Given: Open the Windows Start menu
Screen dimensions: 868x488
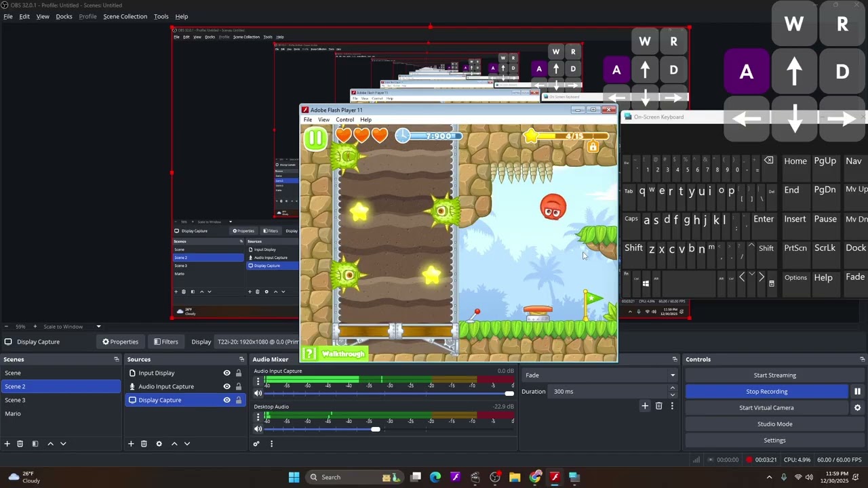Looking at the screenshot, I should (294, 477).
